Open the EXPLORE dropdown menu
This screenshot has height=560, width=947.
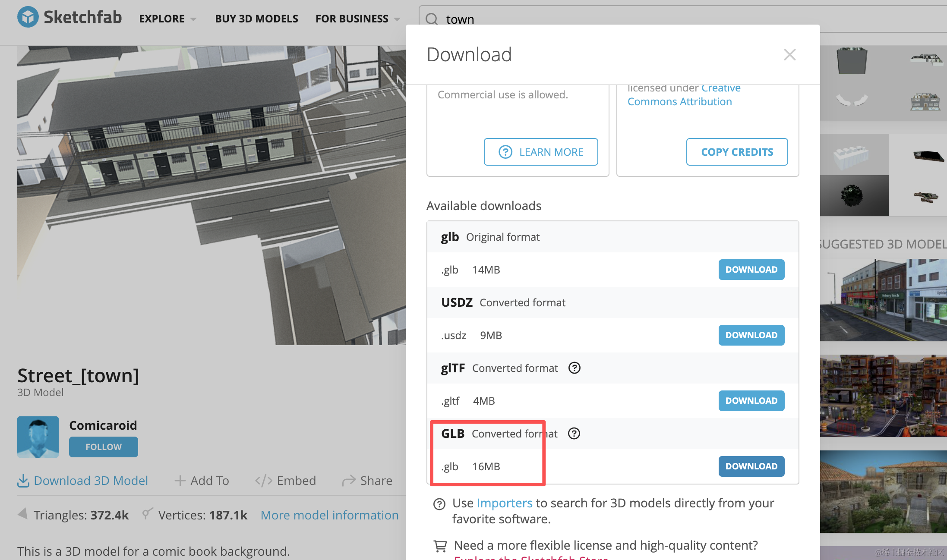click(167, 19)
